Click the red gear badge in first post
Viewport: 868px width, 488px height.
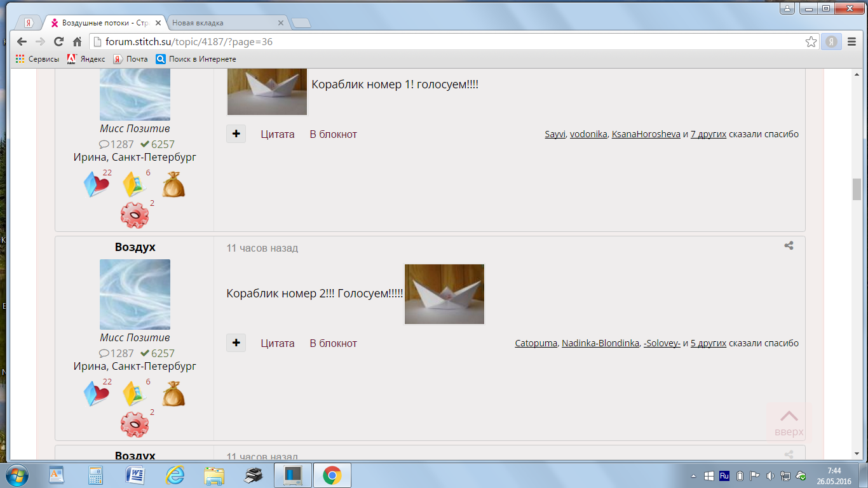(134, 215)
